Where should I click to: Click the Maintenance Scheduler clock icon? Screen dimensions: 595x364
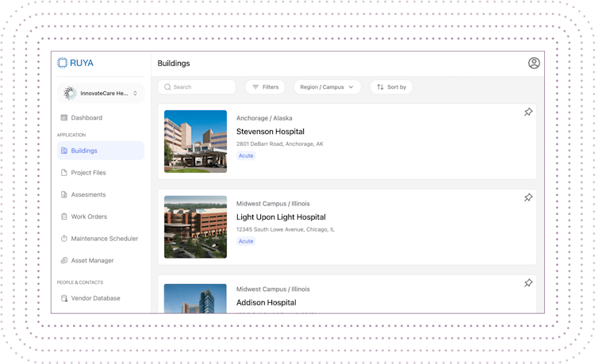(x=64, y=239)
